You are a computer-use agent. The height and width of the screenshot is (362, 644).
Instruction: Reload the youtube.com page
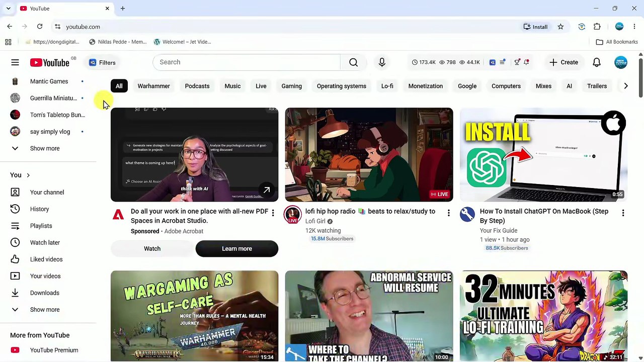coord(40,27)
